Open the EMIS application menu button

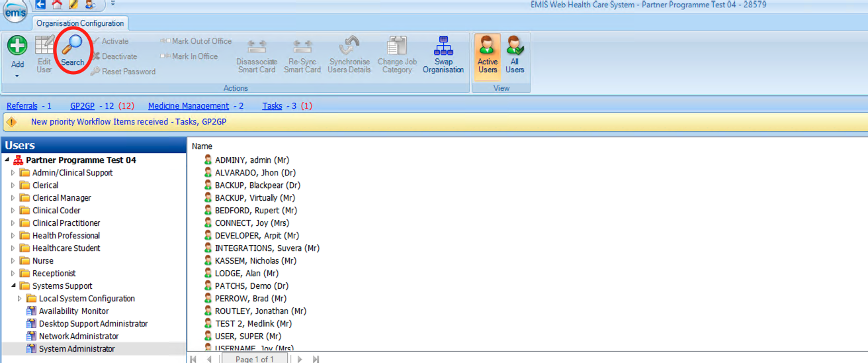[x=15, y=13]
